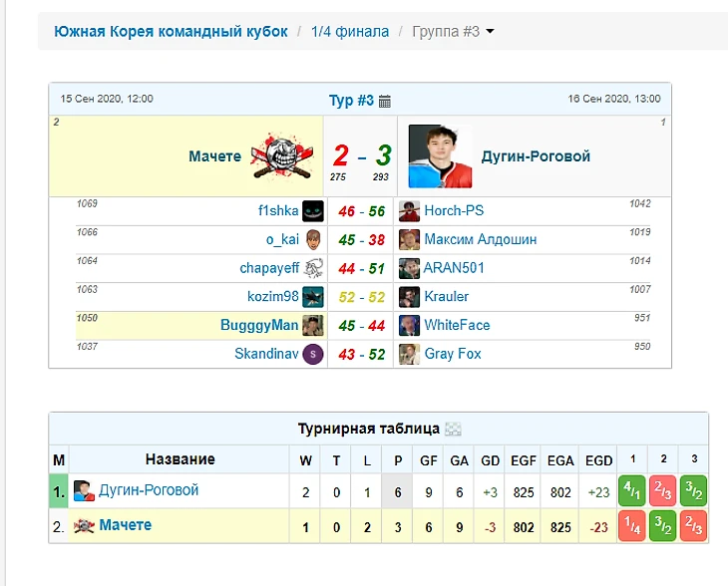Click the checkered icon beside Турнирная таблица
Viewport: 728px width, 586px height.
click(453, 429)
